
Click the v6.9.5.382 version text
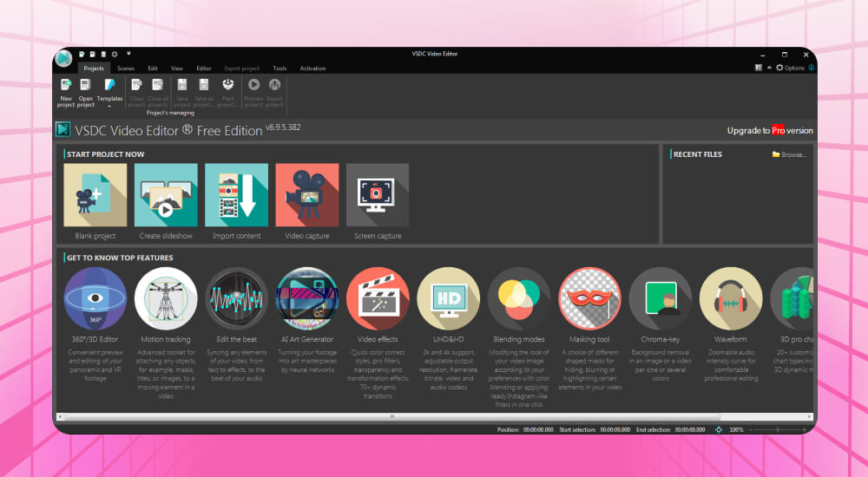coord(283,127)
